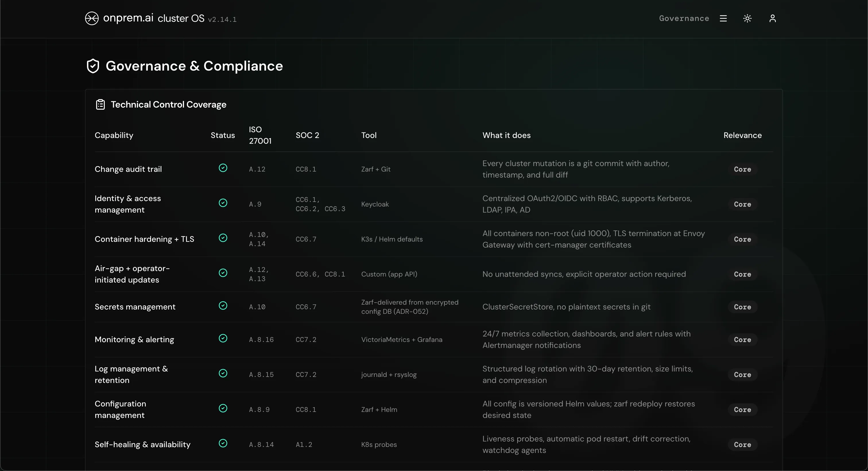Click status check for Air-gap operator-initiated updates
Screen dimensions: 868x471
[x=223, y=273]
